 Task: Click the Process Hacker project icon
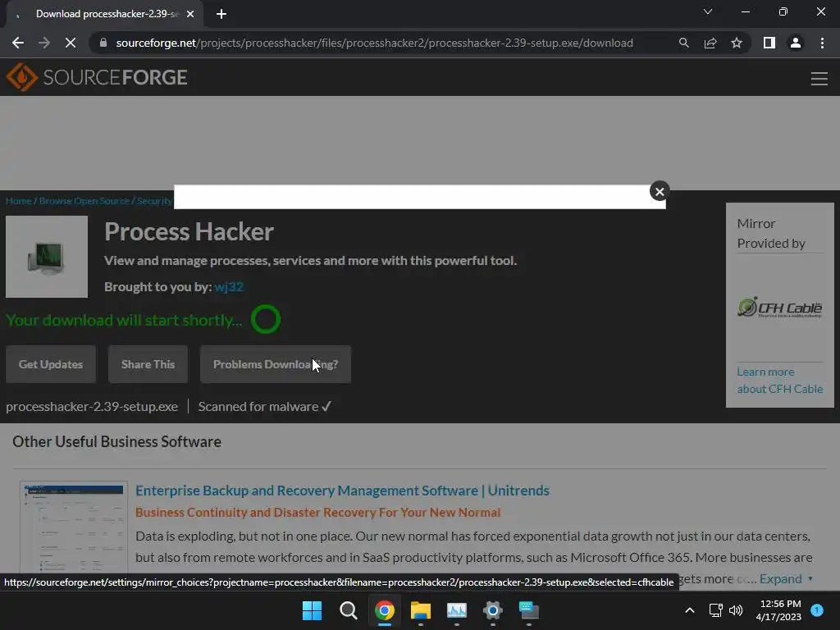tap(47, 257)
